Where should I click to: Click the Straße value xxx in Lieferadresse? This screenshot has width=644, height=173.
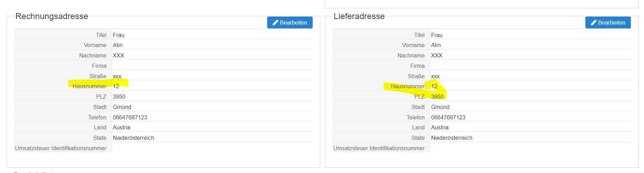(x=435, y=76)
